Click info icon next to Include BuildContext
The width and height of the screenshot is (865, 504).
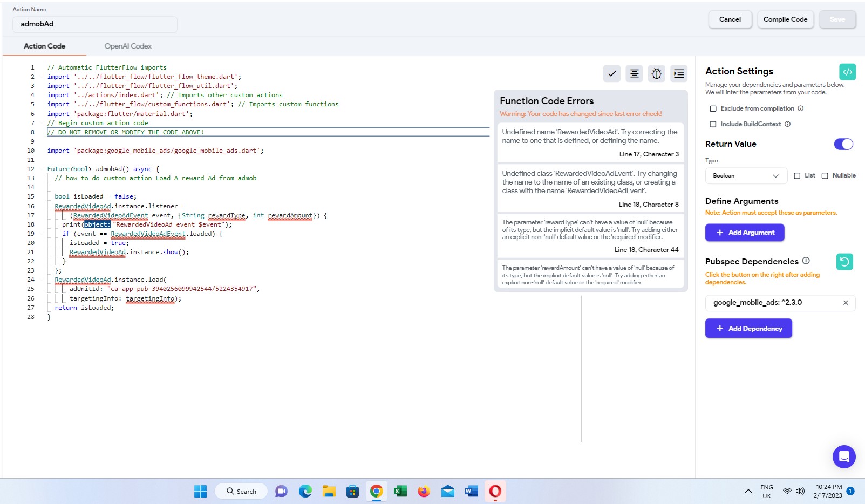point(788,124)
